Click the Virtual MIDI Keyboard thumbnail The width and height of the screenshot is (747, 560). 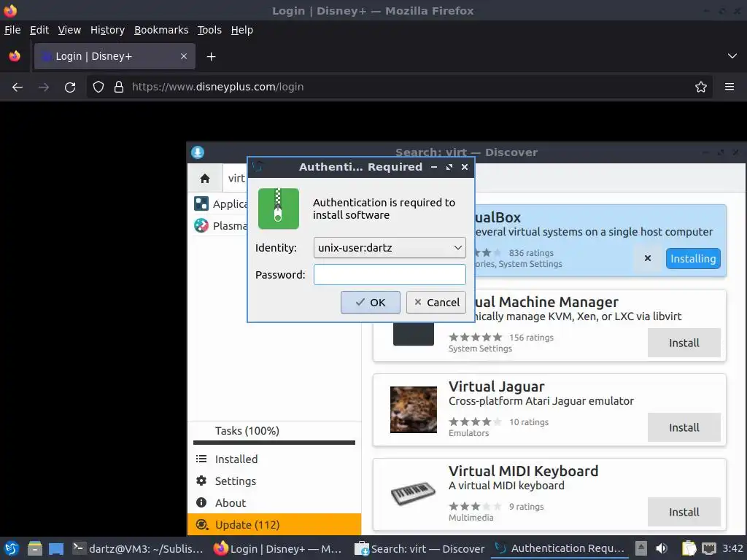tap(413, 494)
